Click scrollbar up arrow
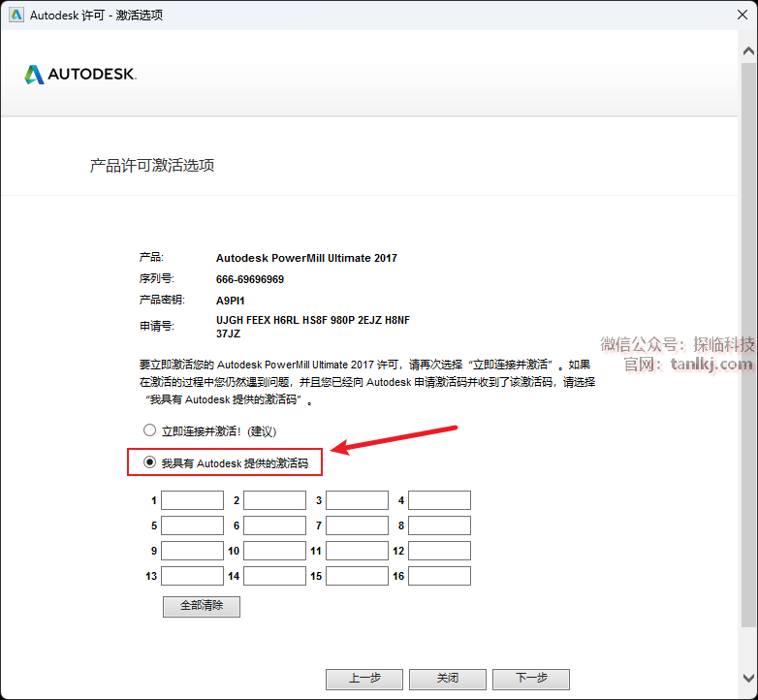The height and width of the screenshot is (700, 758). [x=748, y=50]
